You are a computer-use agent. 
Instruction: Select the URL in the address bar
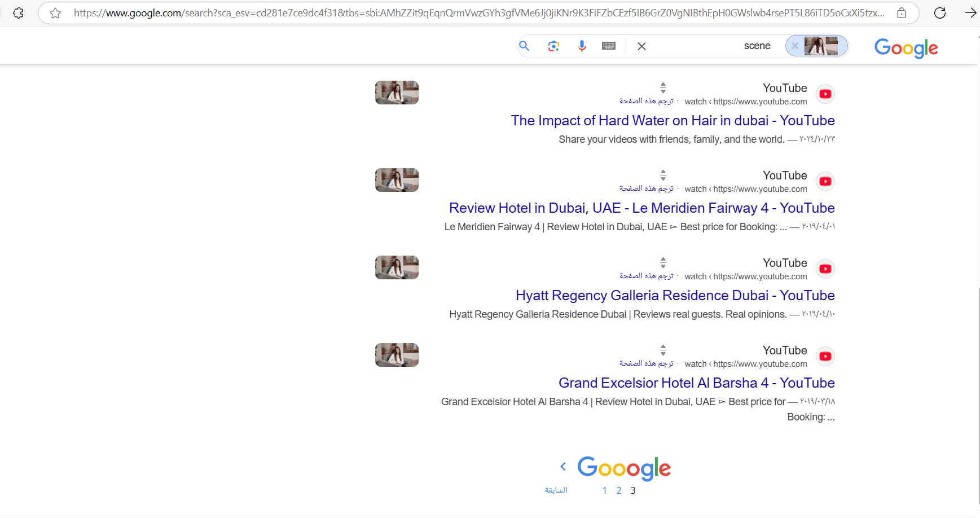[x=479, y=13]
